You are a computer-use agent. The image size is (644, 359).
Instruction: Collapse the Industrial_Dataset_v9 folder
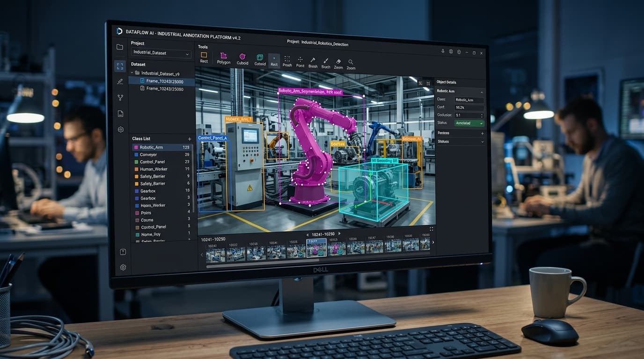pyautogui.click(x=132, y=73)
